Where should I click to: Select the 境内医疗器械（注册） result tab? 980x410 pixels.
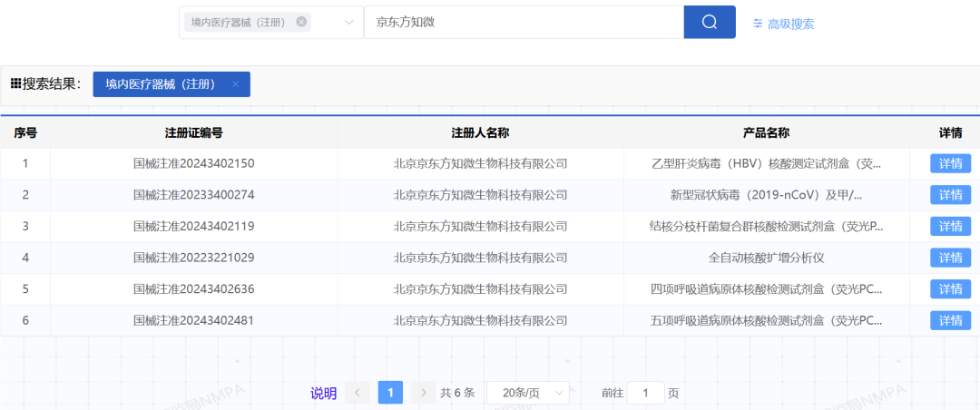coord(160,84)
